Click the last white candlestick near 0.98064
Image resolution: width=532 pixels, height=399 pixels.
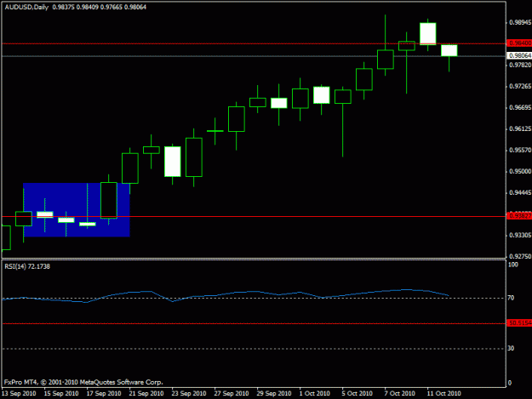point(449,50)
